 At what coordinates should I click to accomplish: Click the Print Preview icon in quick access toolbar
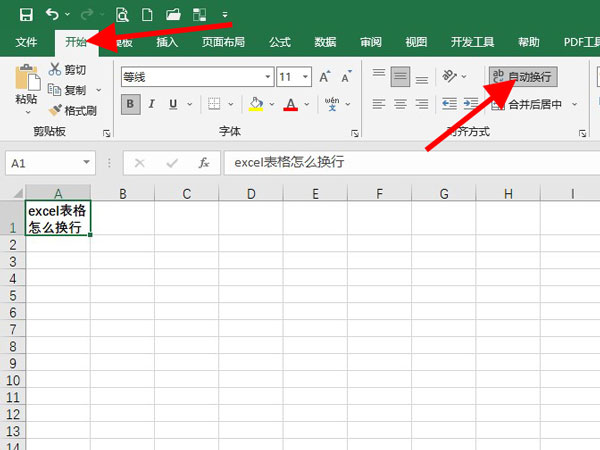pos(123,14)
